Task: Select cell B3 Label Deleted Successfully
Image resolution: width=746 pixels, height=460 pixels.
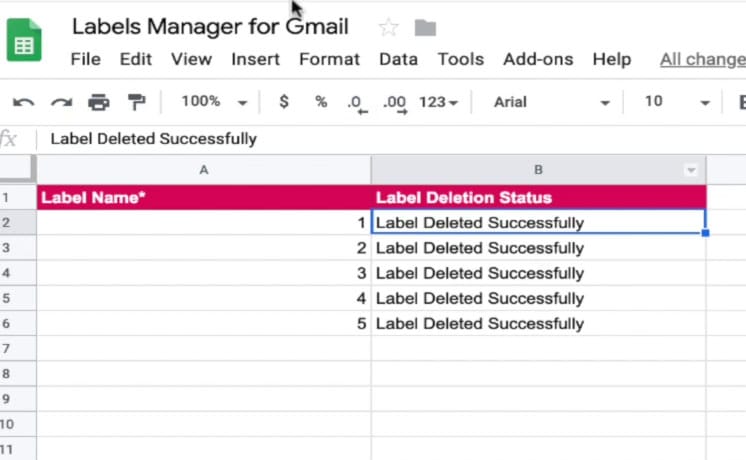Action: coord(539,248)
